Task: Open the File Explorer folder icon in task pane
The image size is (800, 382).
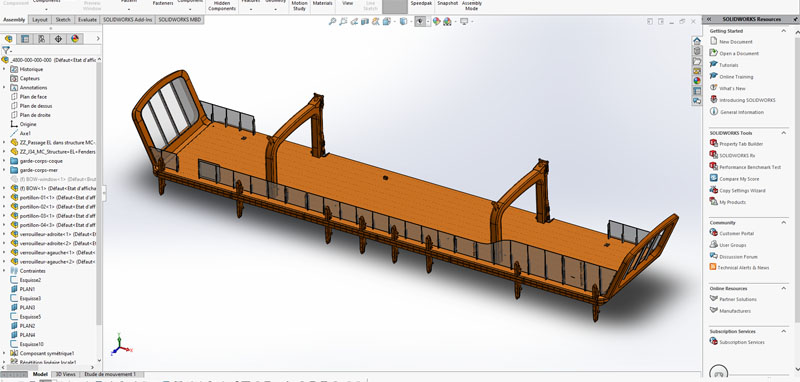Action: 696,61
